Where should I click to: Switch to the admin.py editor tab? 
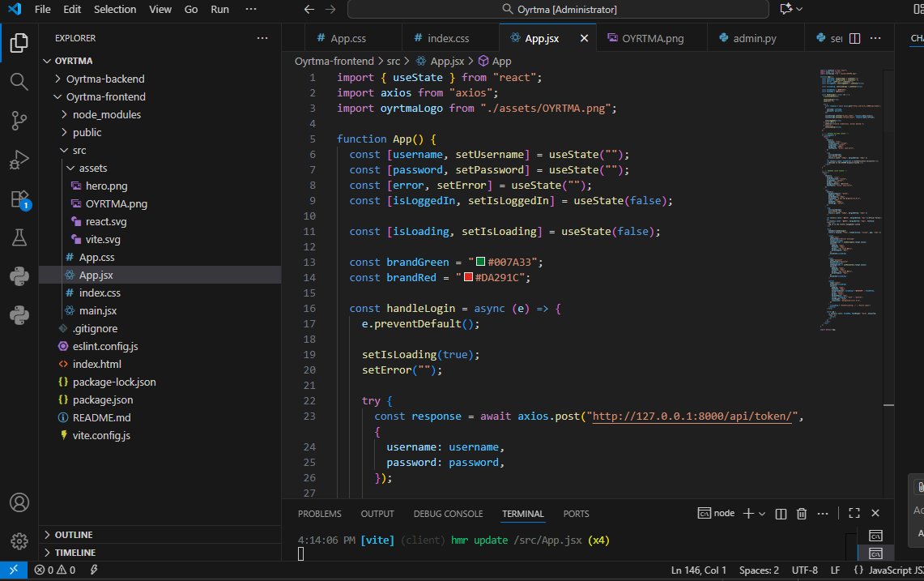click(x=755, y=38)
